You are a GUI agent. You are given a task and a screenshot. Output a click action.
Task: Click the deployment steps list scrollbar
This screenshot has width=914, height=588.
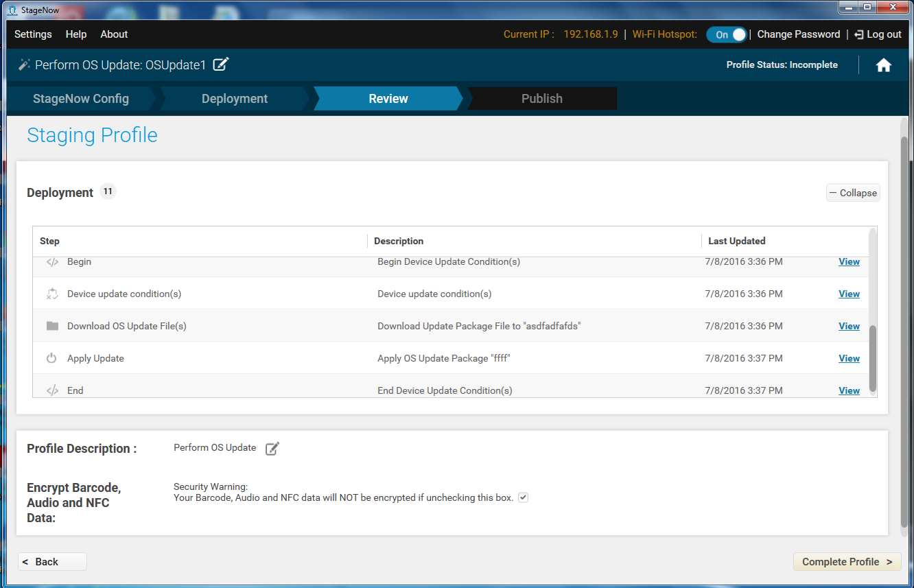(873, 357)
